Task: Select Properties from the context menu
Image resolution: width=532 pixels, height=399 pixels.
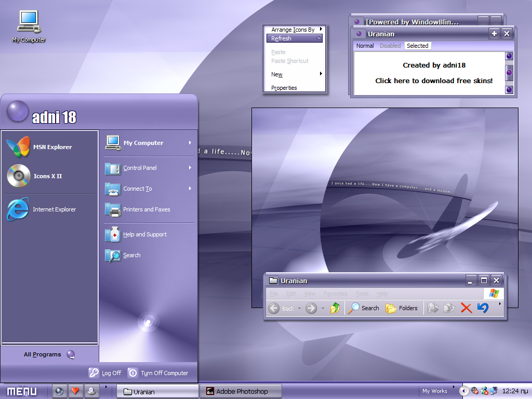Action: (295, 88)
